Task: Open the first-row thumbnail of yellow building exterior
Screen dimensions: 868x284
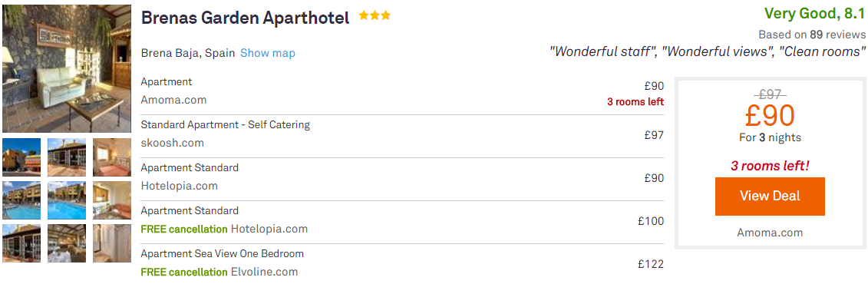Action: [21, 157]
